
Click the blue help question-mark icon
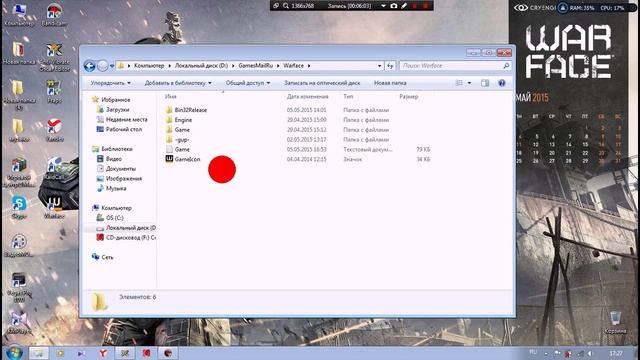502,83
